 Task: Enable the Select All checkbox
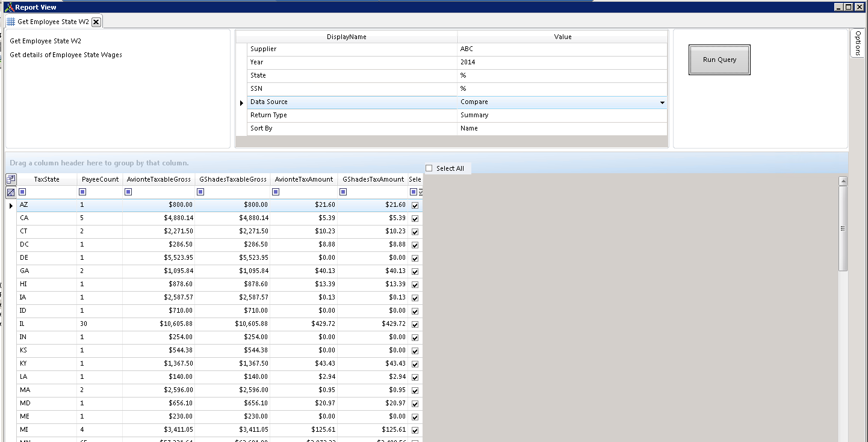coord(429,168)
